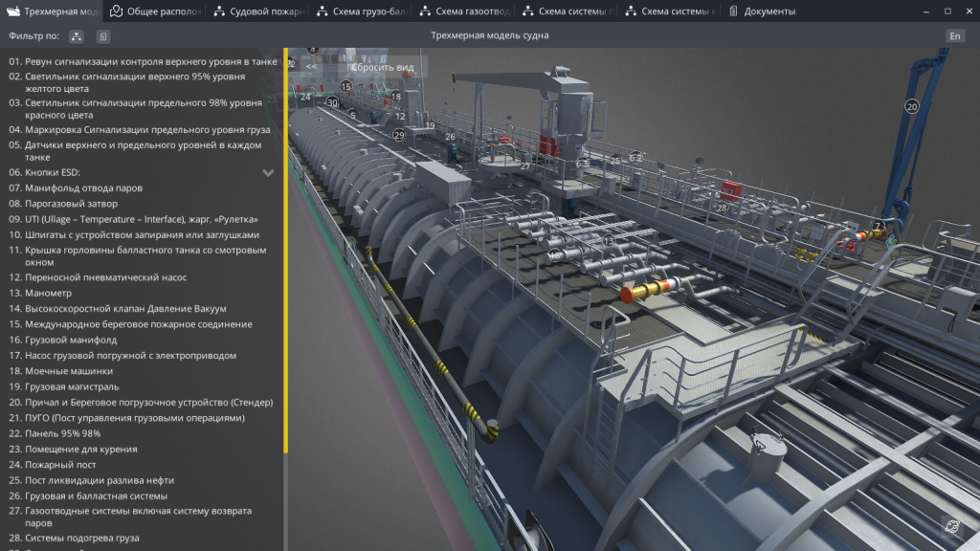980x551 pixels.
Task: Select marker 13 manometer on manifold
Action: tap(608, 240)
